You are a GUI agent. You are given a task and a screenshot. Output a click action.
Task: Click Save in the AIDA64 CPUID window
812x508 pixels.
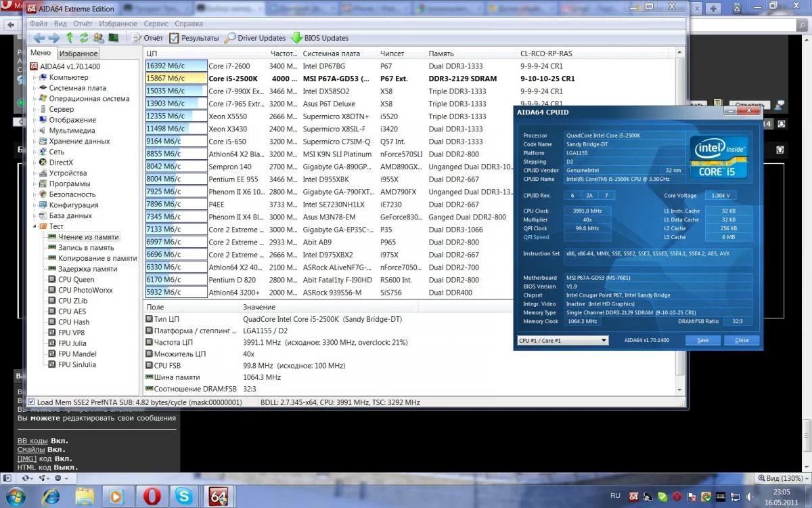tap(702, 340)
